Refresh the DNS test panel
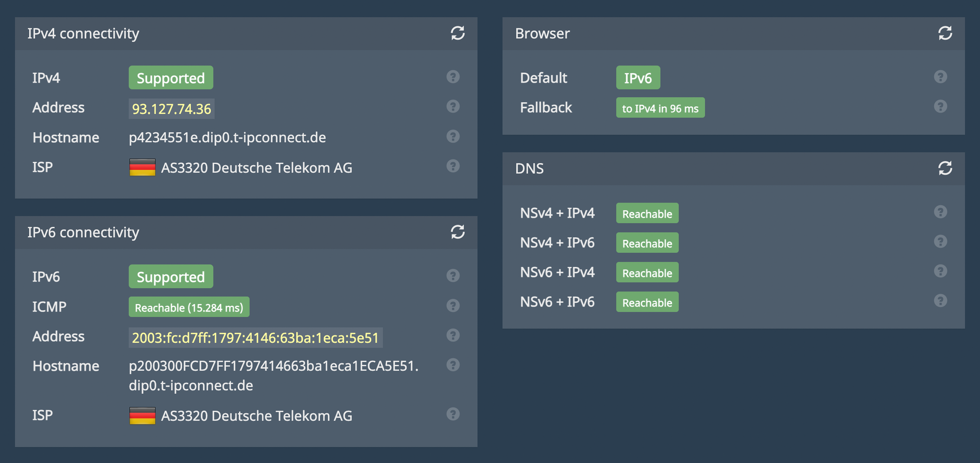 pos(945,168)
